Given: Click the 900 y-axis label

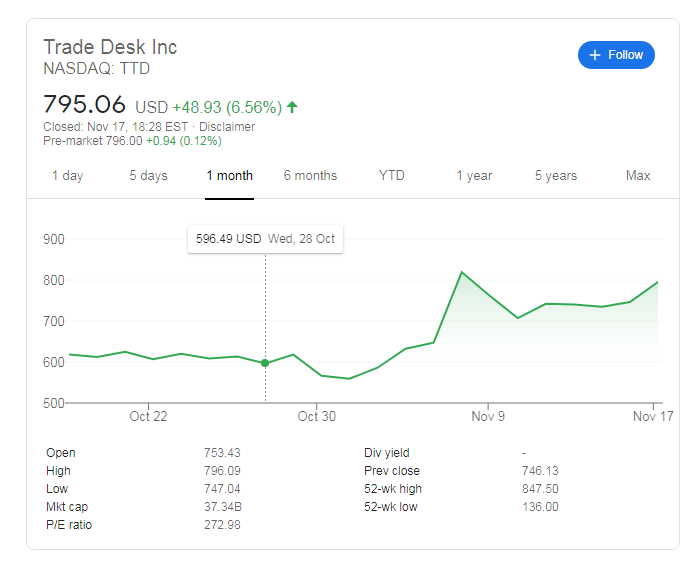Looking at the screenshot, I should coord(54,240).
